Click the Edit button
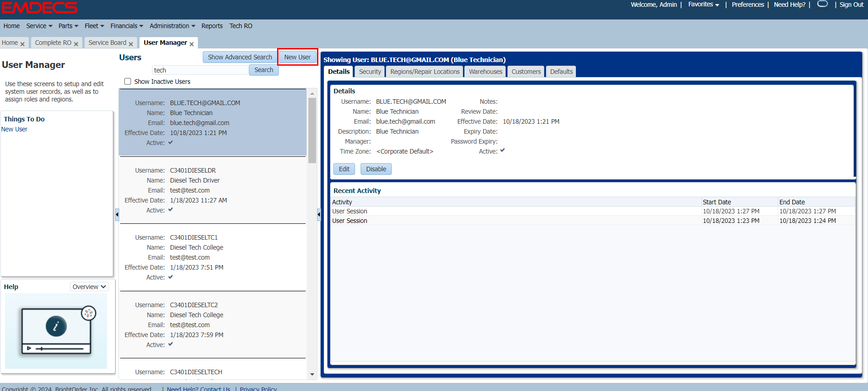 (x=344, y=169)
